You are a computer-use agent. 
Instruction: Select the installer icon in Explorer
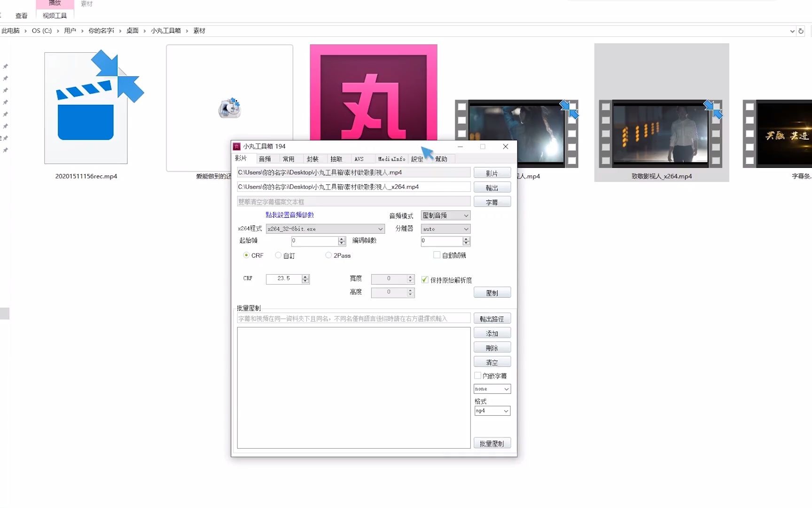229,108
